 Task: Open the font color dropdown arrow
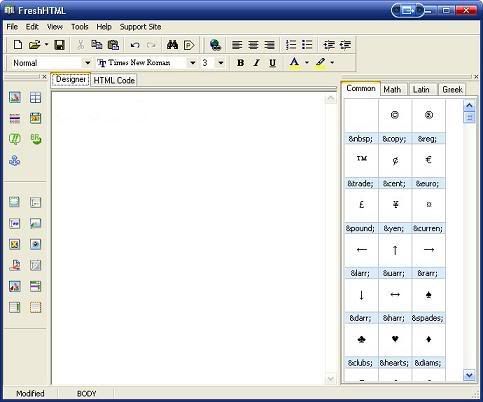tap(307, 63)
